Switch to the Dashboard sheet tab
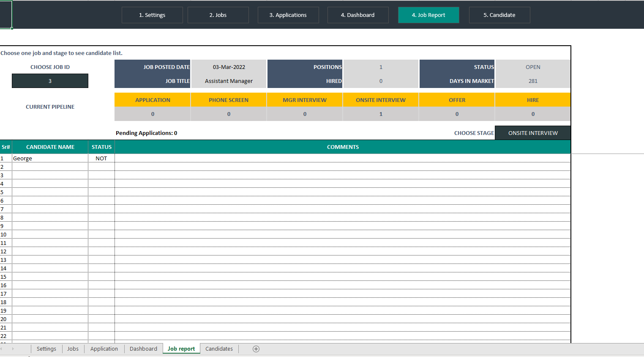The height and width of the screenshot is (357, 644). (x=143, y=349)
